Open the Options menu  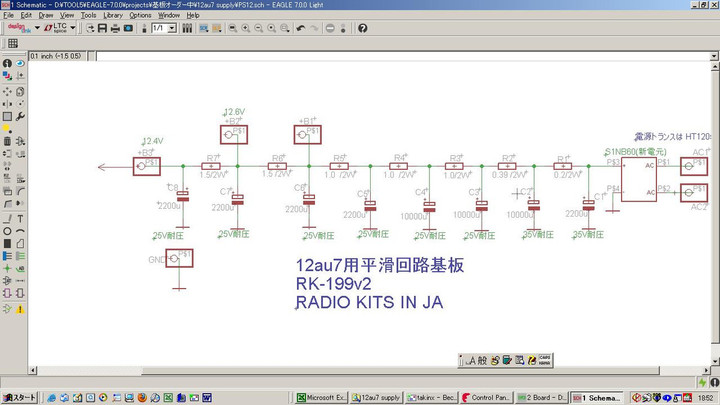(140, 15)
